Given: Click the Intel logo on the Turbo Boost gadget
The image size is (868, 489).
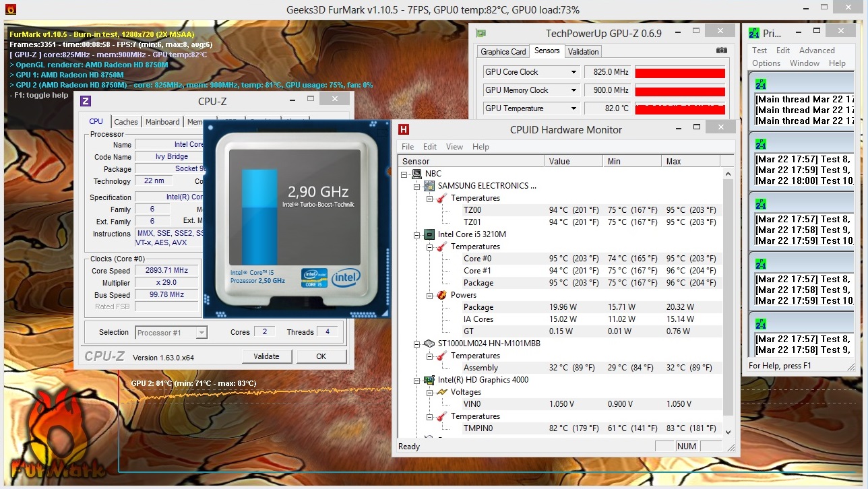Looking at the screenshot, I should point(346,277).
